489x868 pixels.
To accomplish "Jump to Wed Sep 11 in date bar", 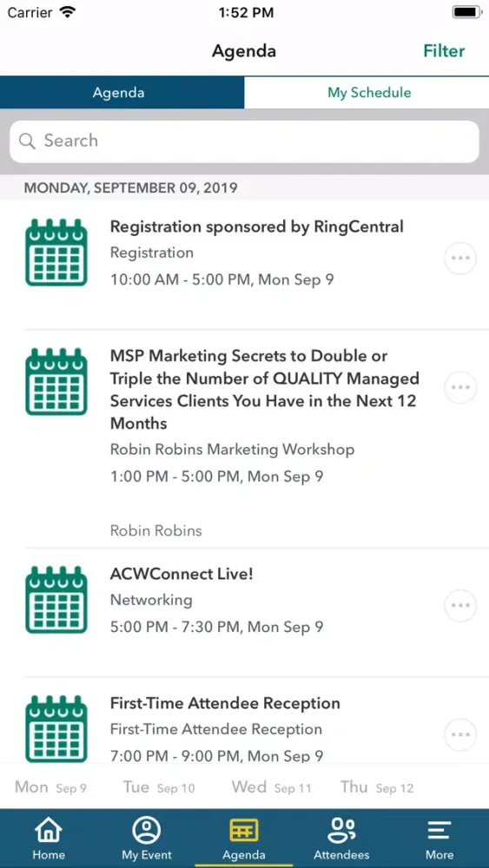I will [x=271, y=786].
